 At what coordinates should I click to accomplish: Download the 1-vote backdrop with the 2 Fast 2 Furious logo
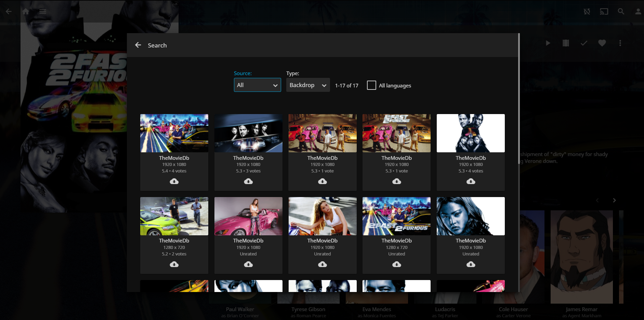397,181
